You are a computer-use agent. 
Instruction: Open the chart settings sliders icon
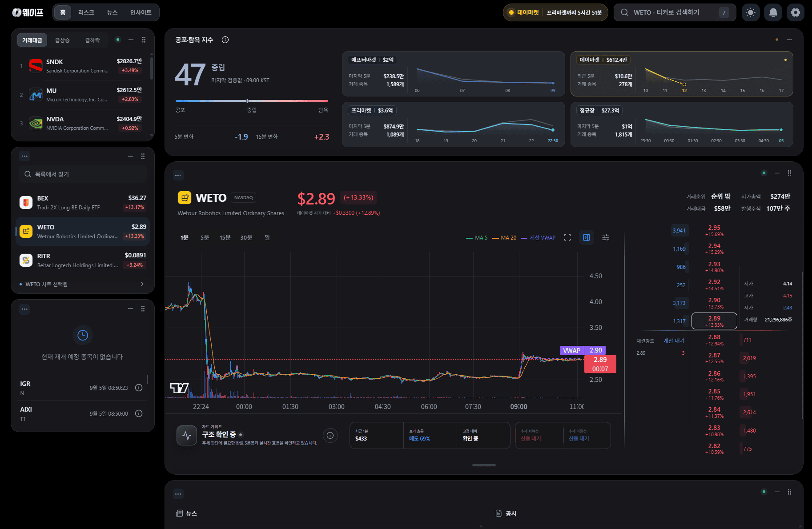606,238
